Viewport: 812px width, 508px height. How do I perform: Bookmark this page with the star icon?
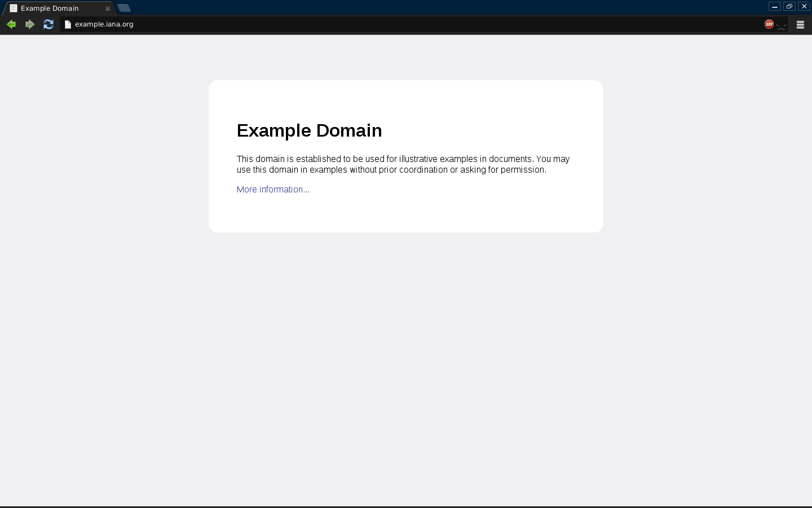point(781,25)
